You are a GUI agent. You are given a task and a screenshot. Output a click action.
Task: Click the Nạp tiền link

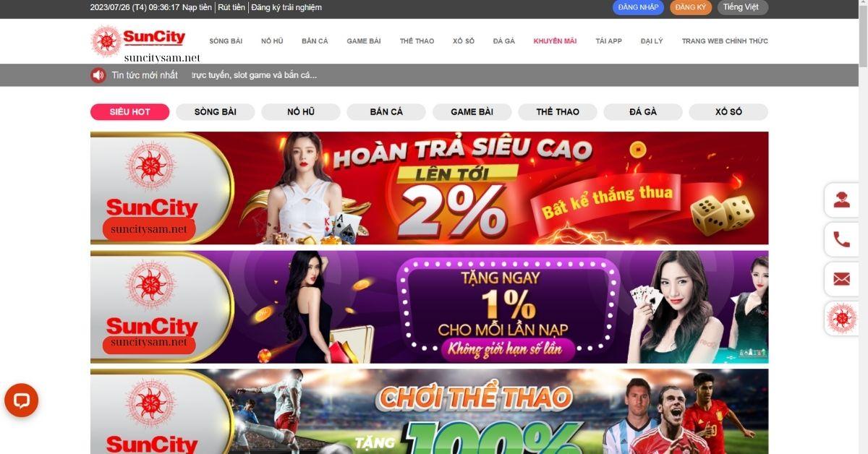point(197,7)
